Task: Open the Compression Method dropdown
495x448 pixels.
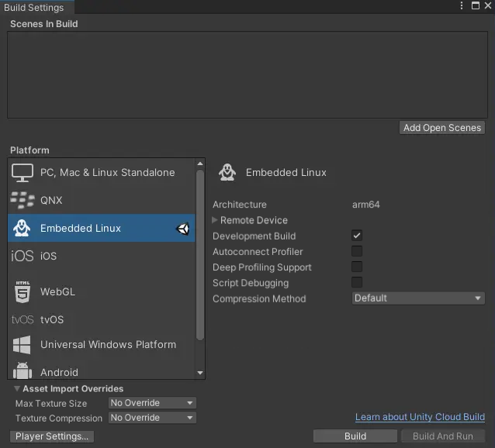Action: tap(418, 298)
